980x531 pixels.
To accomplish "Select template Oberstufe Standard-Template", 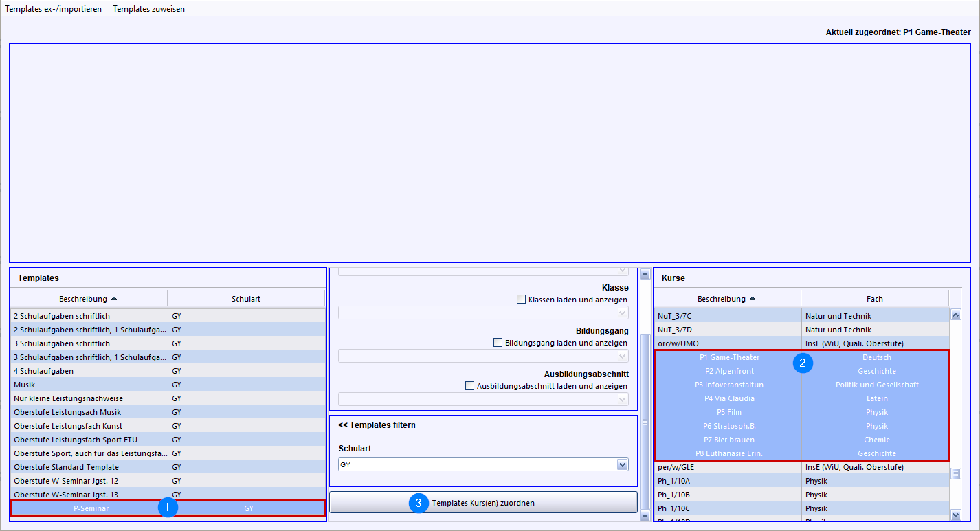I will coord(167,467).
